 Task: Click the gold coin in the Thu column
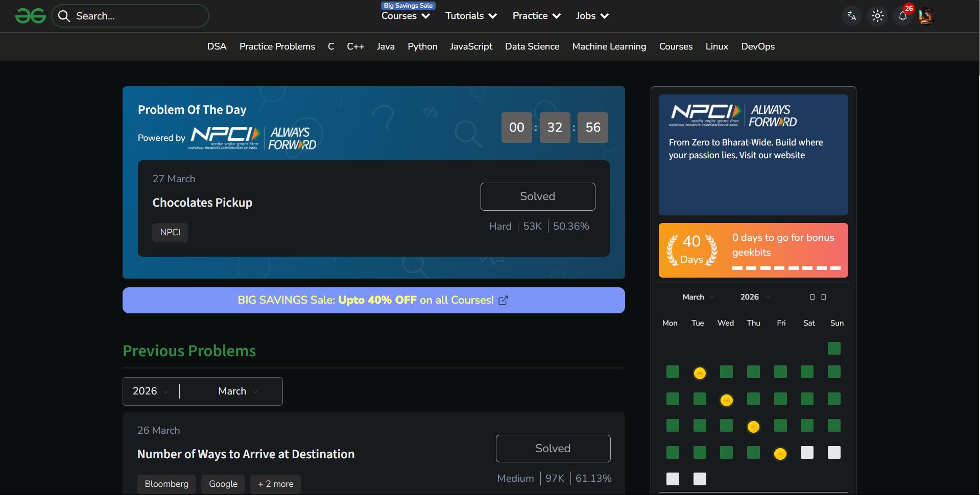tap(753, 427)
